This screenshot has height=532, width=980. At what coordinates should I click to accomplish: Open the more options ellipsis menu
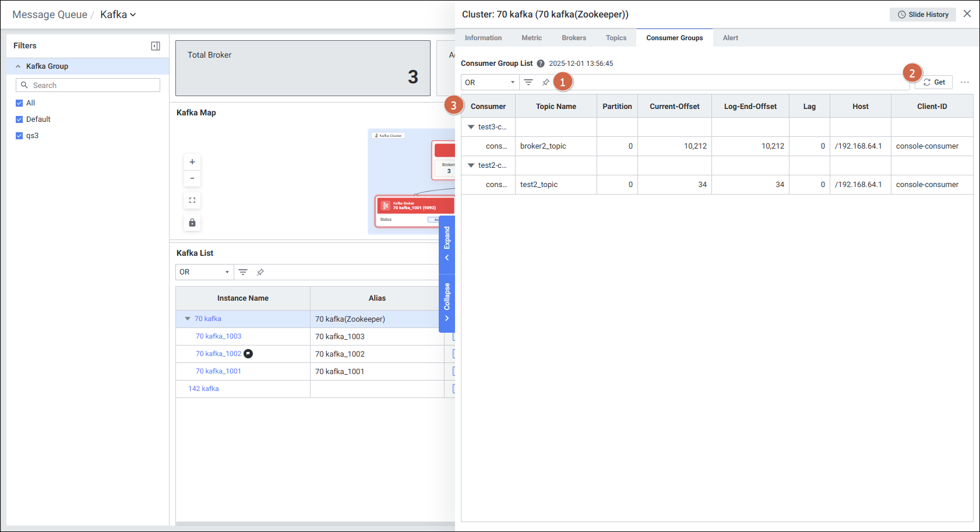click(965, 82)
